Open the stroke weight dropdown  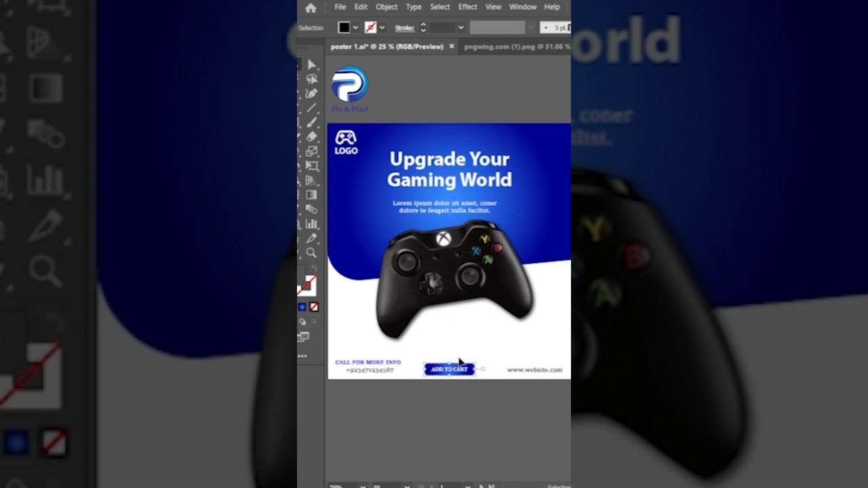[x=461, y=28]
